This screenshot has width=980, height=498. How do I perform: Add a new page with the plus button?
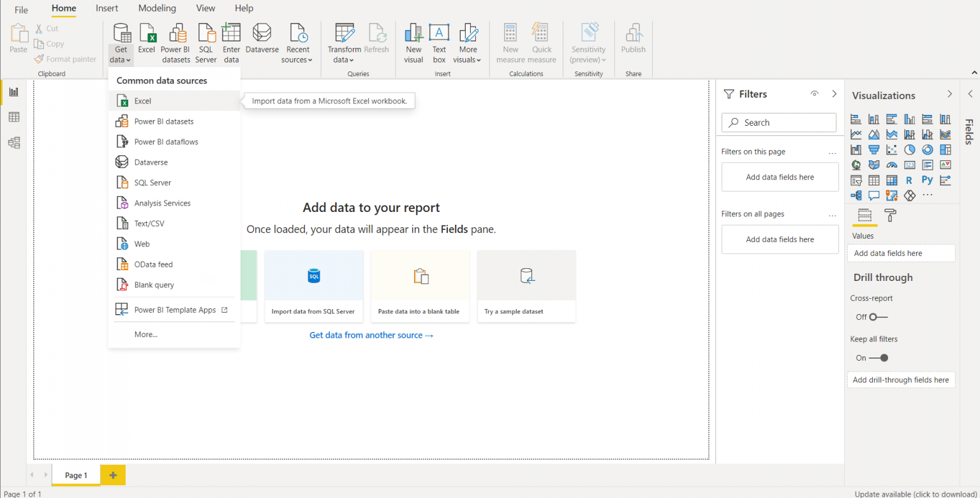[x=113, y=475]
